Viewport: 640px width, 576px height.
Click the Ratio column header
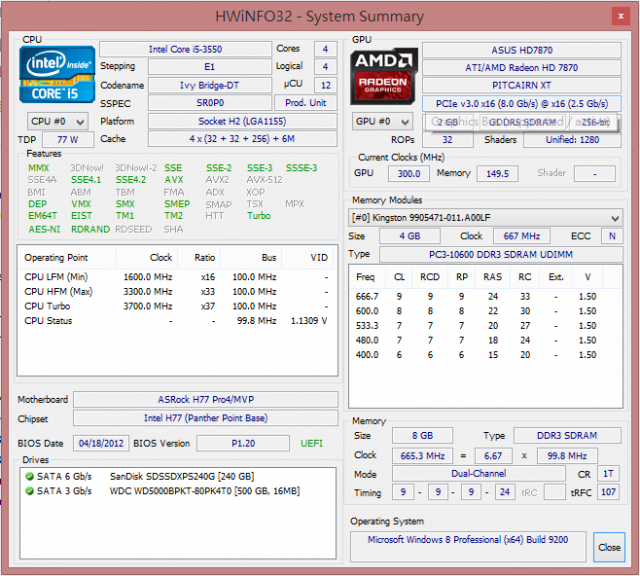point(199,258)
